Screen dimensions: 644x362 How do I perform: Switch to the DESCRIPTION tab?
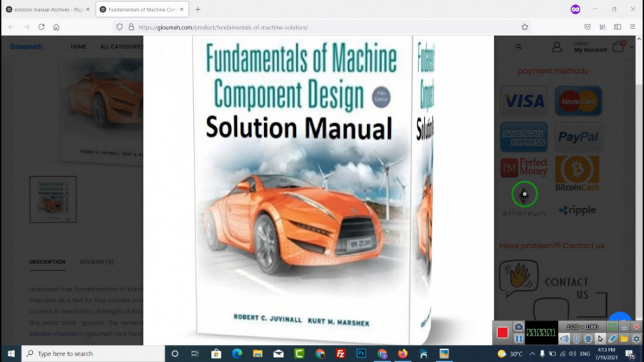(47, 262)
